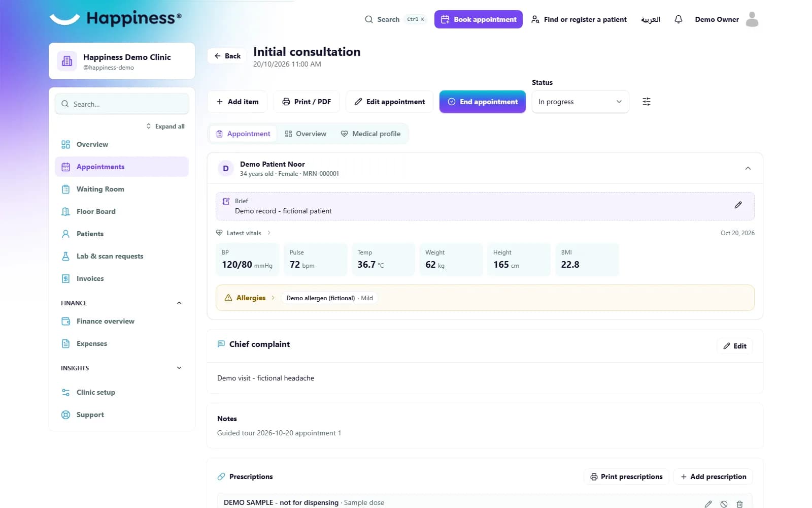Open Latest vitals details chevron
The width and height of the screenshot is (812, 508).
pos(268,233)
